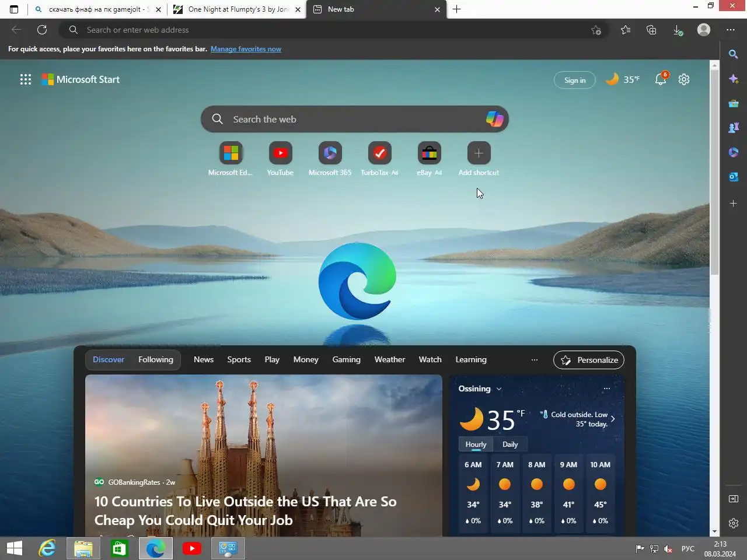
Task: Open Windows Start button
Action: click(x=15, y=548)
